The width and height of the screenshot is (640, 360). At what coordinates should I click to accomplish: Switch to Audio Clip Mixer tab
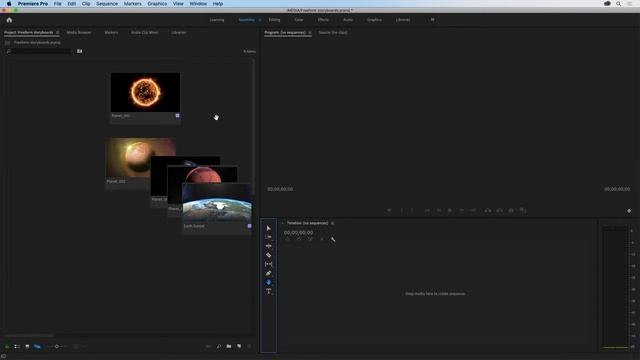pyautogui.click(x=144, y=32)
